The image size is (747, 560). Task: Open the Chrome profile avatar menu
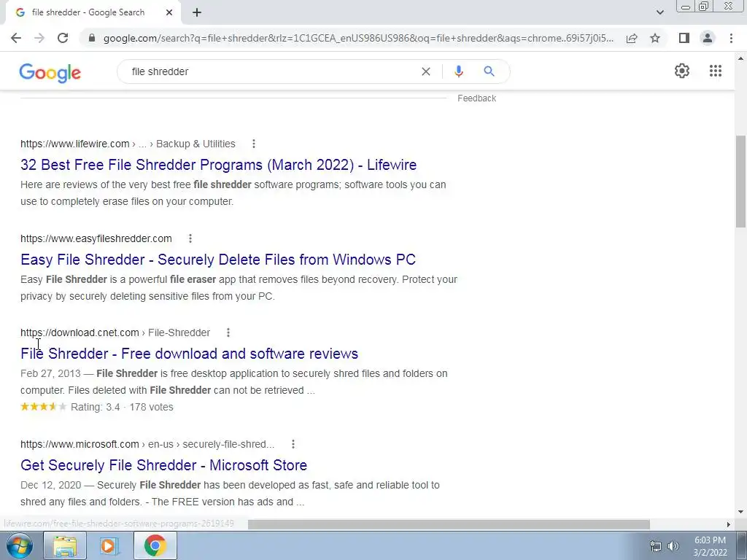(708, 38)
